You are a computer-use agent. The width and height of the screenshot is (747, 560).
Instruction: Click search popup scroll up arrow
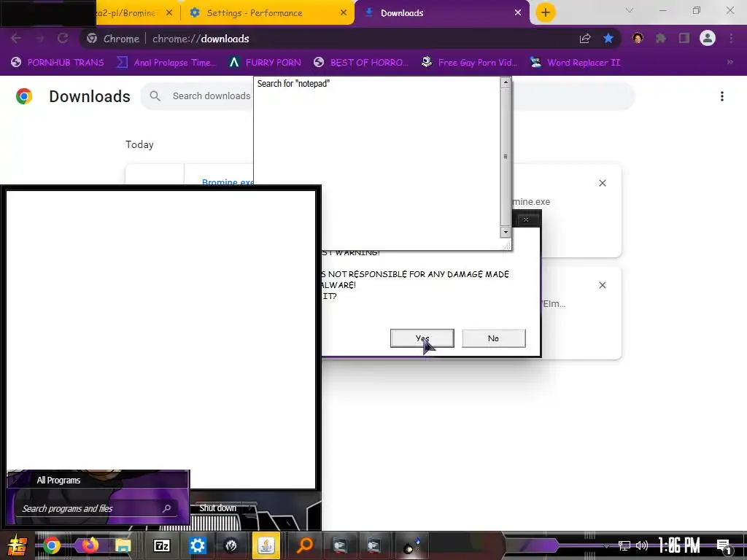click(x=506, y=82)
